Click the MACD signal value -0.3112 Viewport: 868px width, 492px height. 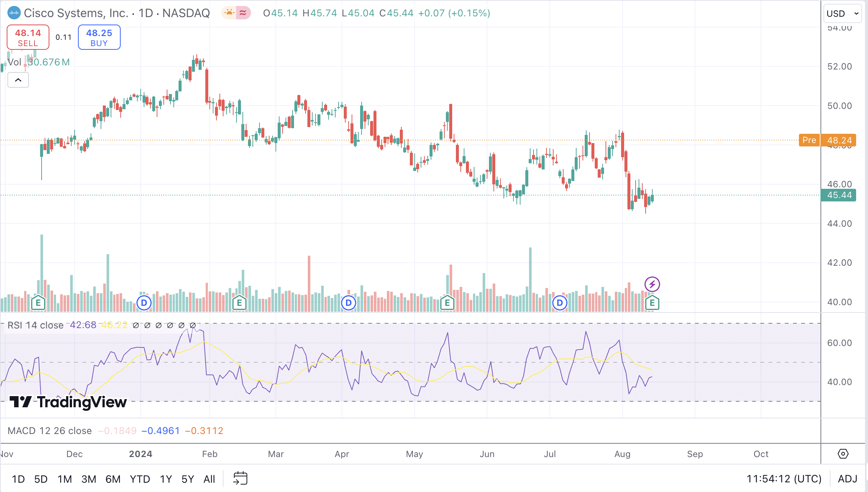pos(204,431)
